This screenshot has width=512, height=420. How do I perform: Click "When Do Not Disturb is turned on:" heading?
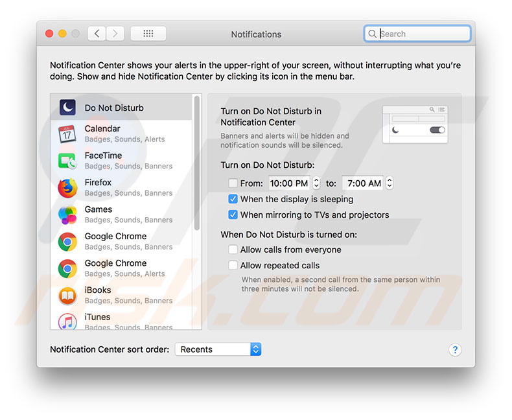click(289, 235)
